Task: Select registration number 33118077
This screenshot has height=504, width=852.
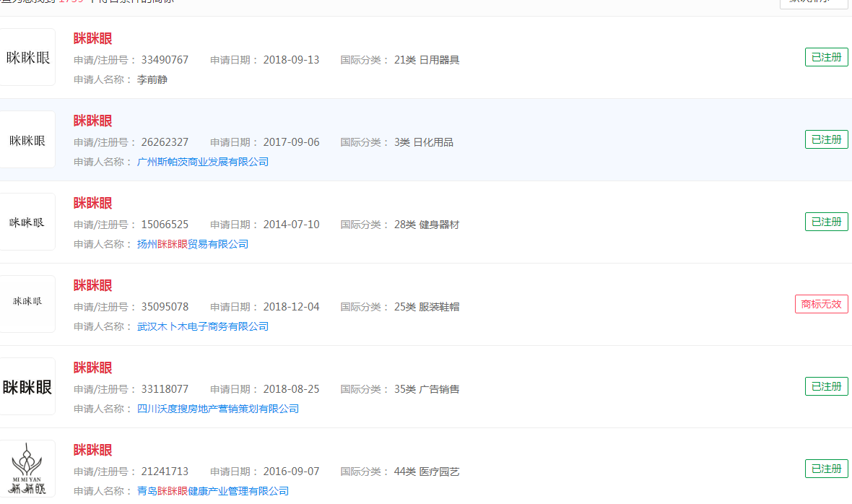Action: (x=165, y=389)
